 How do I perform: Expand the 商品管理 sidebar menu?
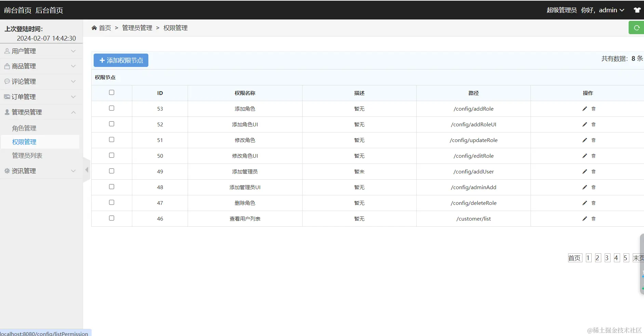41,66
